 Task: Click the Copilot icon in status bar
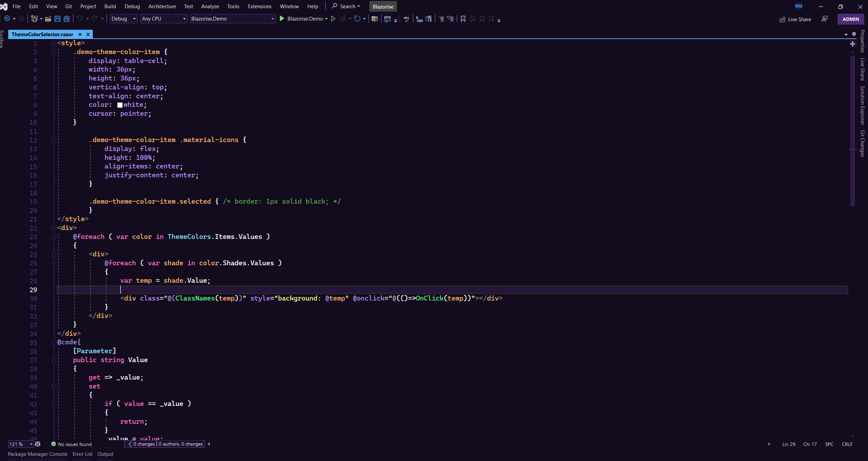pyautogui.click(x=38, y=444)
